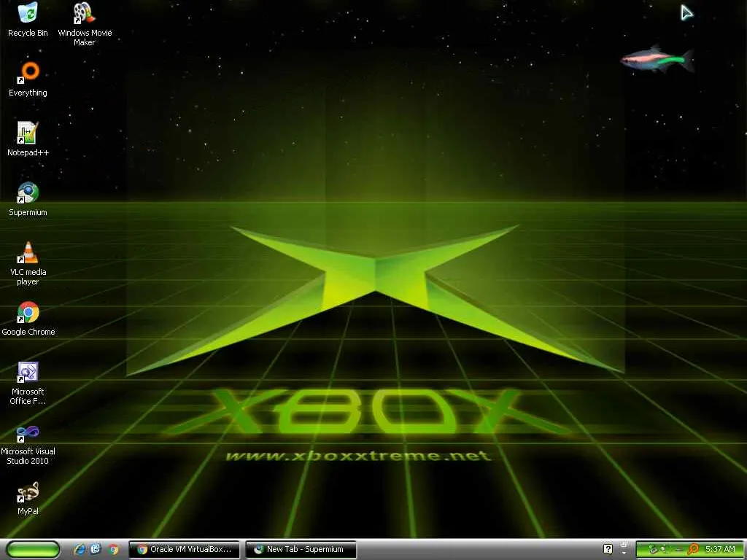Click the 5:37 AM system clock
The height and width of the screenshot is (560, 747).
[x=720, y=549]
